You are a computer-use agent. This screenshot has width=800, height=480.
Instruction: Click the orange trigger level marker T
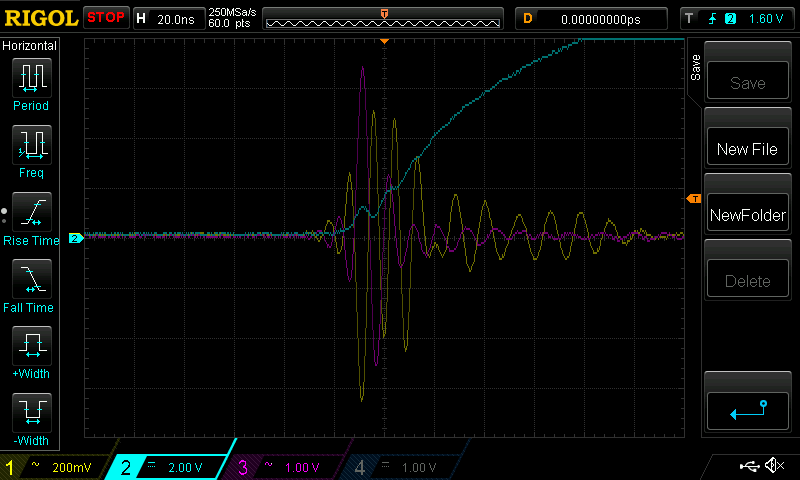point(694,198)
